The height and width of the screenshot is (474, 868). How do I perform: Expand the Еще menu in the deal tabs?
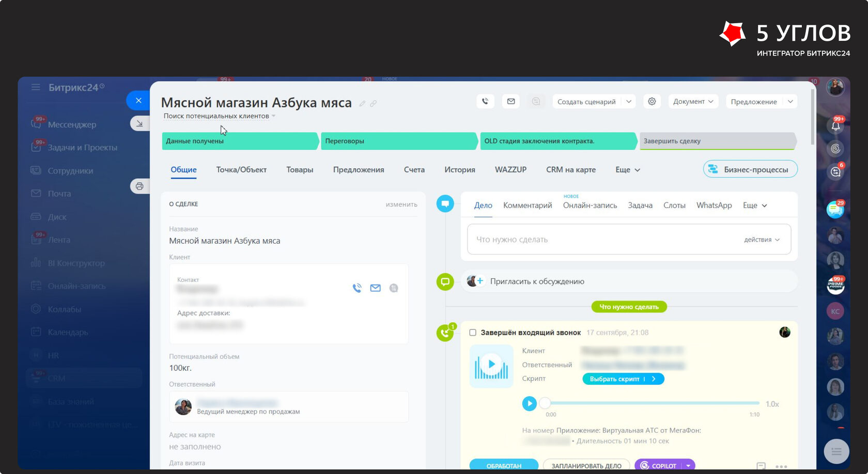pos(628,170)
